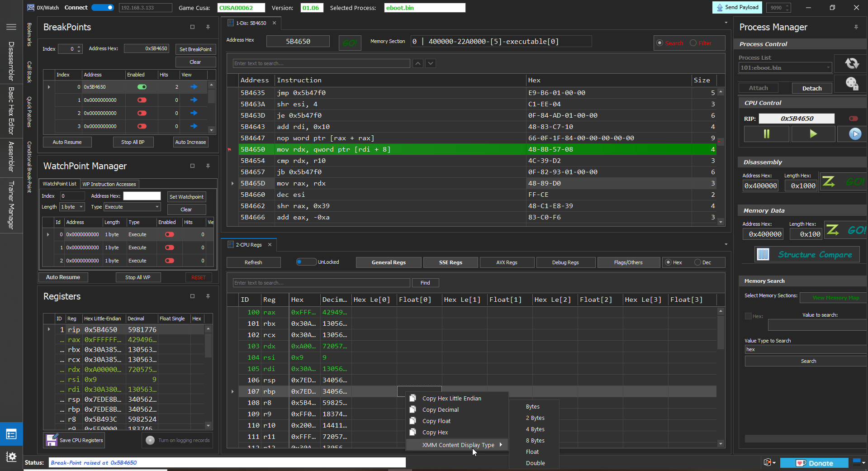
Task: Click the Send Payload button
Action: pos(737,7)
